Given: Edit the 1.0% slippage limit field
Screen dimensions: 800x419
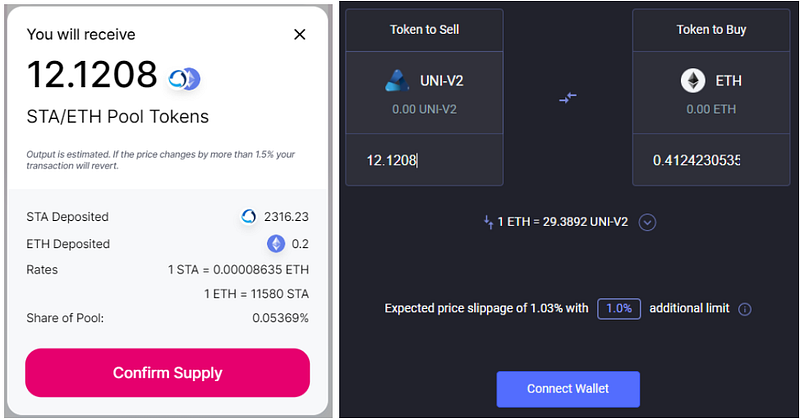Looking at the screenshot, I should [619, 309].
